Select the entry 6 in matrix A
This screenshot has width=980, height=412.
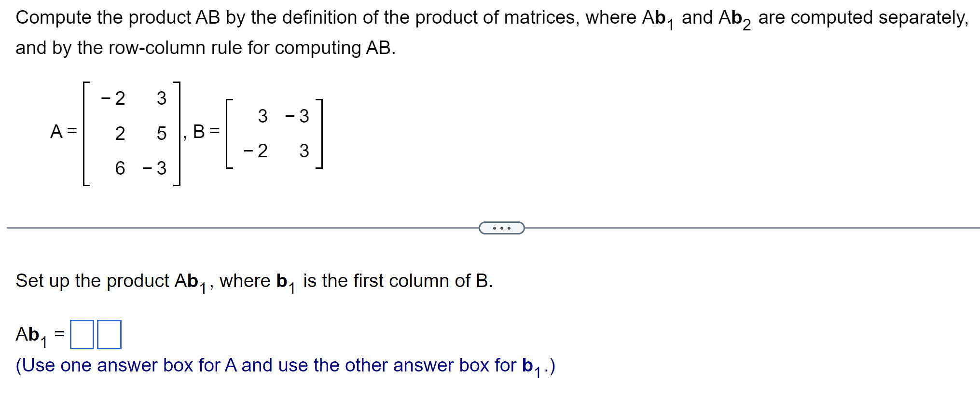[x=119, y=167]
